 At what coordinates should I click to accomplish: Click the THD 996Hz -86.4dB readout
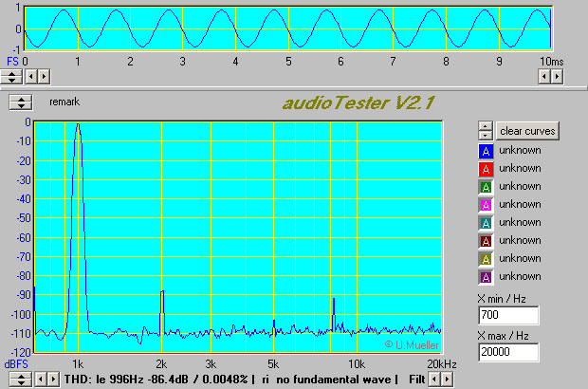156,380
